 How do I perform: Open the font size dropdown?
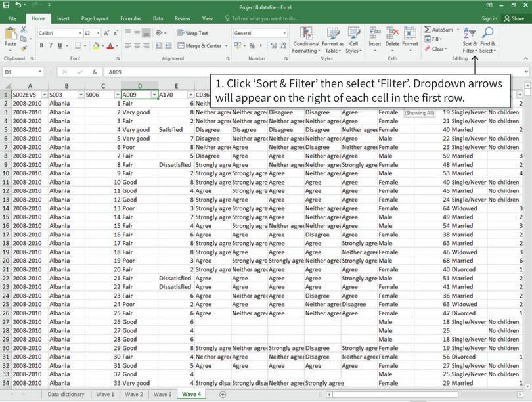point(98,33)
